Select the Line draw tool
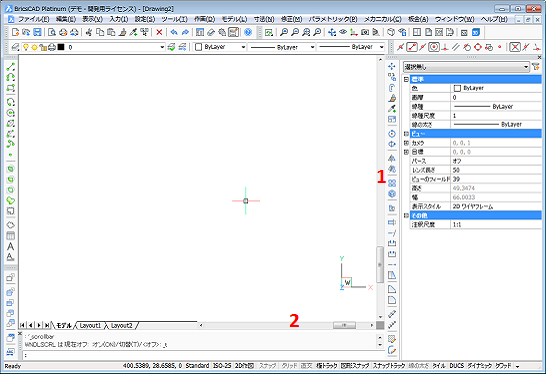Viewport: 546px width, 374px height. click(10, 67)
